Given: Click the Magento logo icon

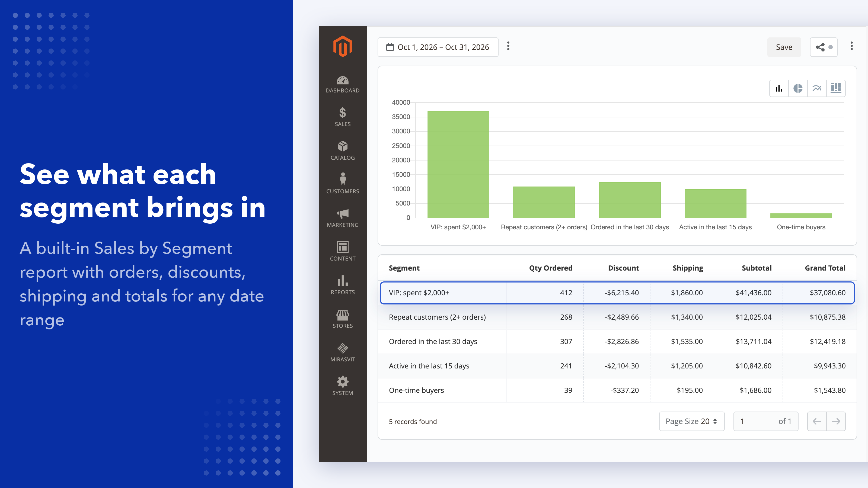Looking at the screenshot, I should 343,46.
